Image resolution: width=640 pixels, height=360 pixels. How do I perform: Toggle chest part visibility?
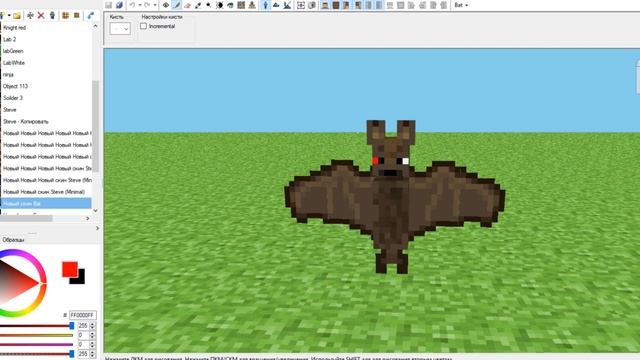tap(336, 5)
